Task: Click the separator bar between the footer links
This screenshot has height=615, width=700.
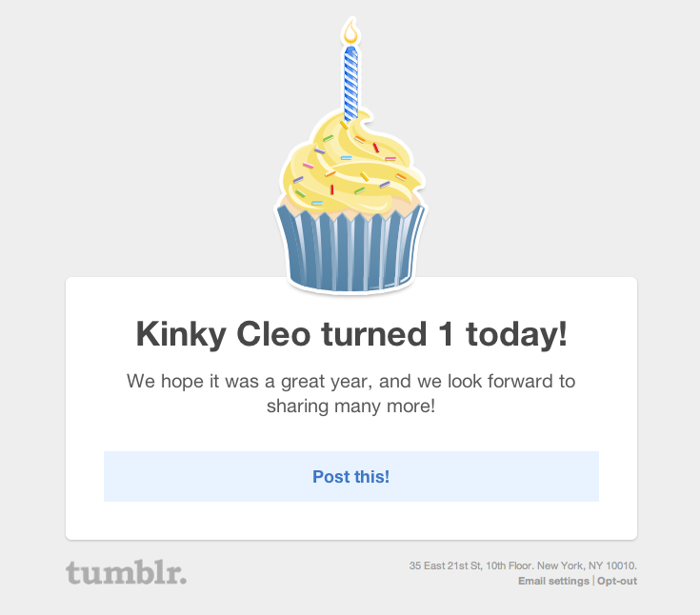Action: click(593, 581)
